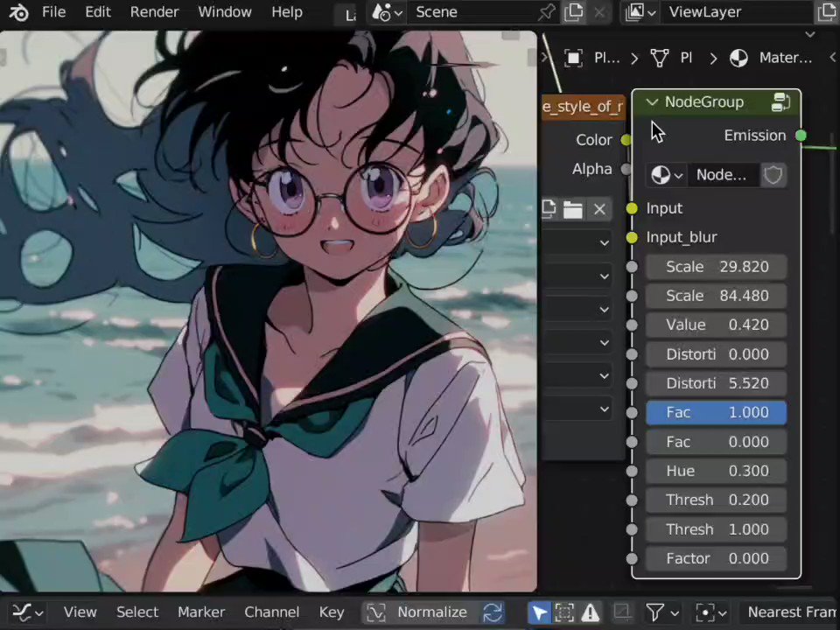Toggle Only Show Errors warning icon

click(591, 612)
